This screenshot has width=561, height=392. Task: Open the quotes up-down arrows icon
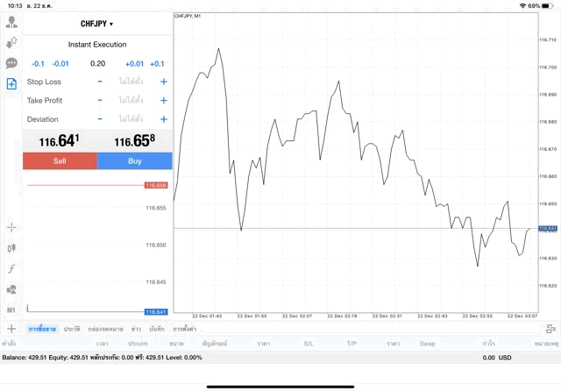click(x=11, y=41)
